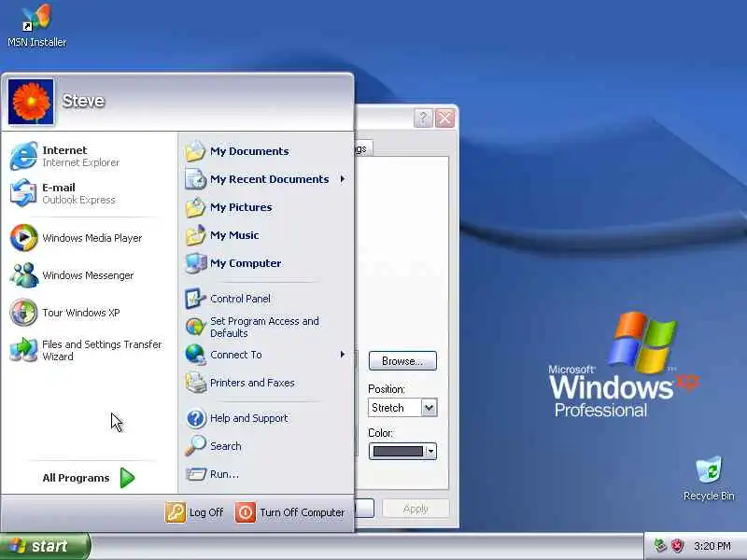This screenshot has width=747, height=560.
Task: Click the Log Off text label
Action: tap(206, 512)
